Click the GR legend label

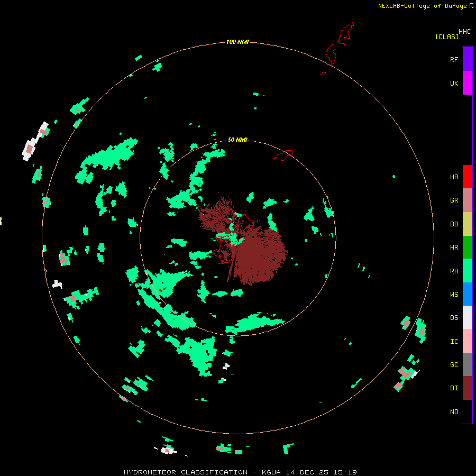coord(454,200)
